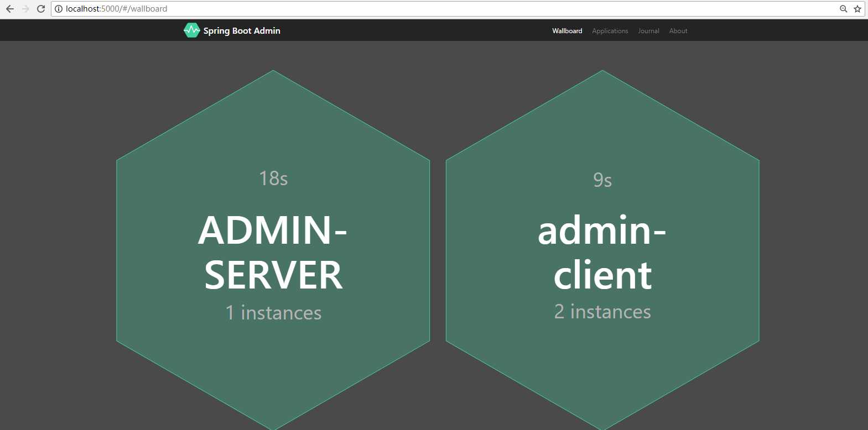The image size is (868, 430).
Task: Click the 18s uptime on ADMIN-SERVER
Action: tap(273, 179)
